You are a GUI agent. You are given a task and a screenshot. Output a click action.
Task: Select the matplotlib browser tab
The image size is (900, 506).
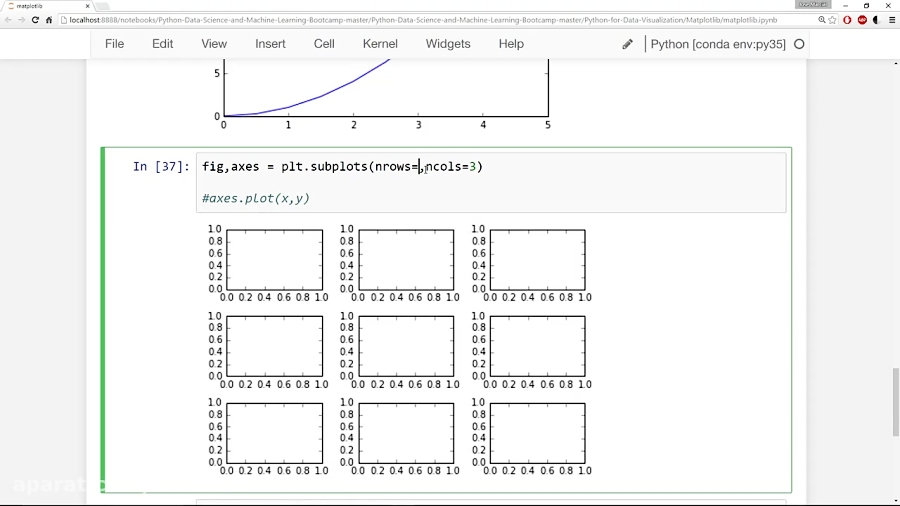coord(46,6)
